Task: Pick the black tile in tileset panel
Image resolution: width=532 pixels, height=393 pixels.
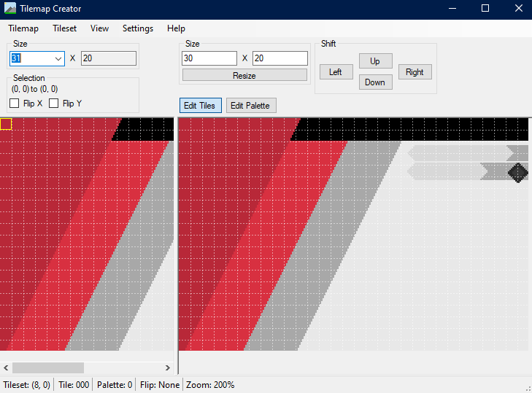Action: 146,129
